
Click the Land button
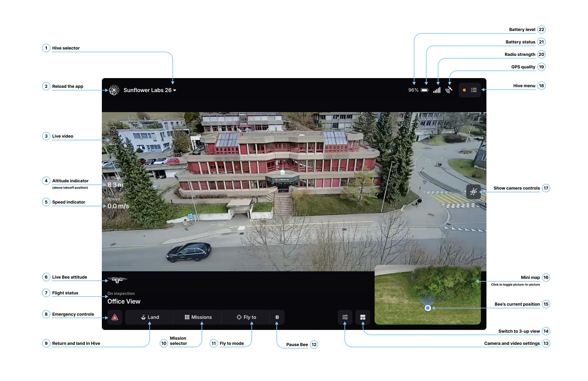150,317
